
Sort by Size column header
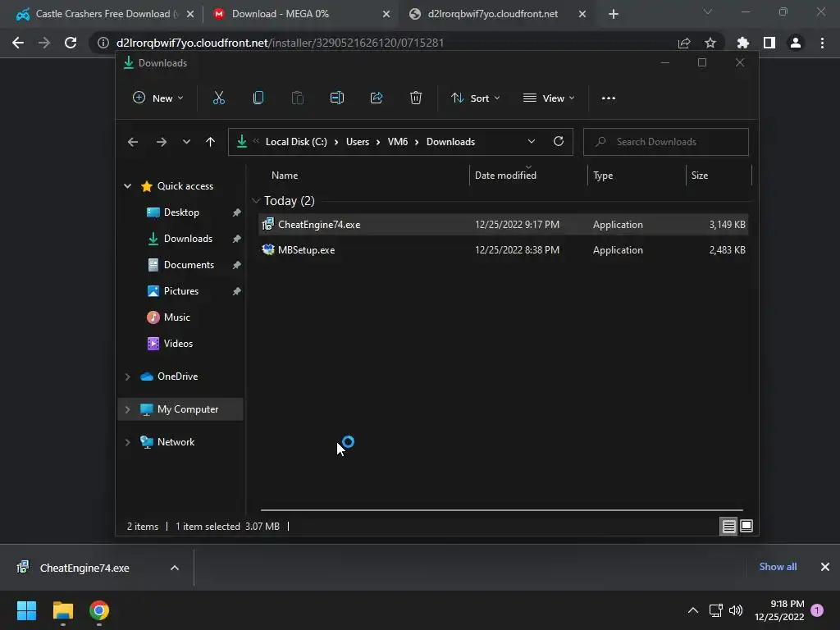click(700, 176)
